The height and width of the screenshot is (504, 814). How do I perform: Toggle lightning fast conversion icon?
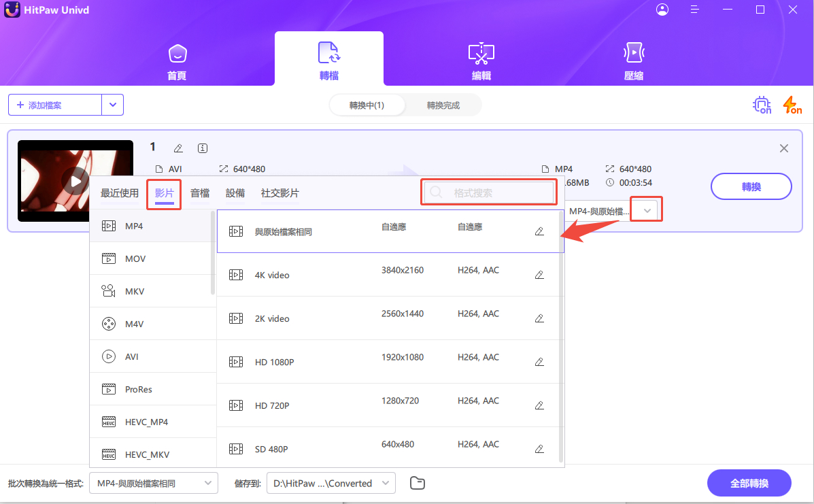point(792,105)
